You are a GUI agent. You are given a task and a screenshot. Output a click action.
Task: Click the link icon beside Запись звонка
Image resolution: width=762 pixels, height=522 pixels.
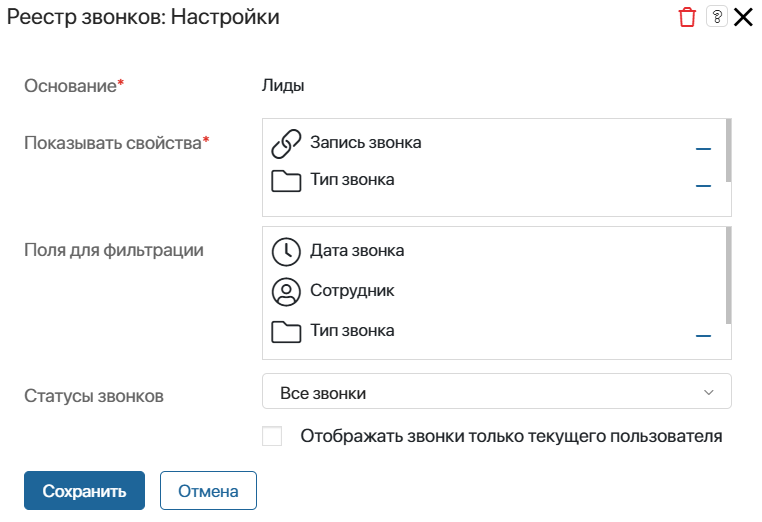[x=286, y=144]
